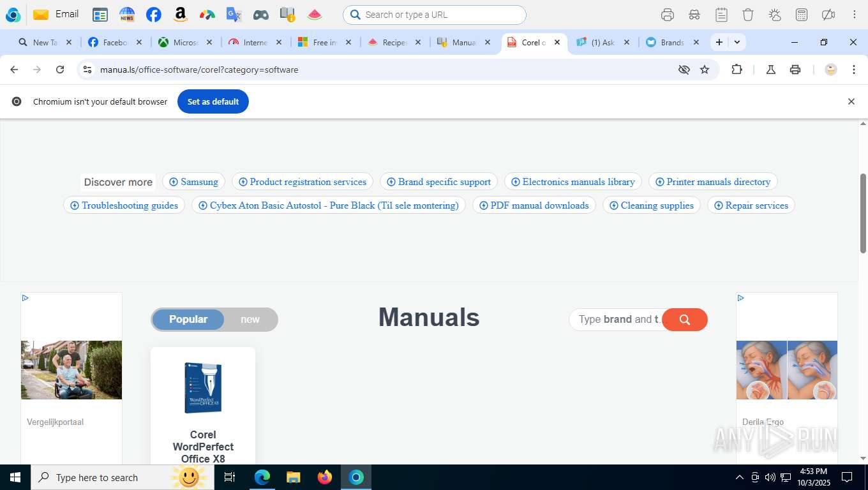Click the Set as default button
Screen dimensions: 868x490
[x=213, y=101]
